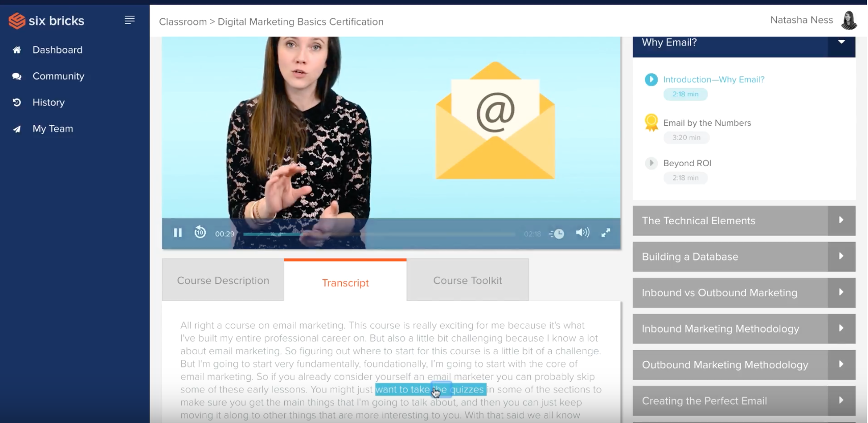Switch to the Course Toolkit tab
The image size is (868, 423).
[468, 280]
